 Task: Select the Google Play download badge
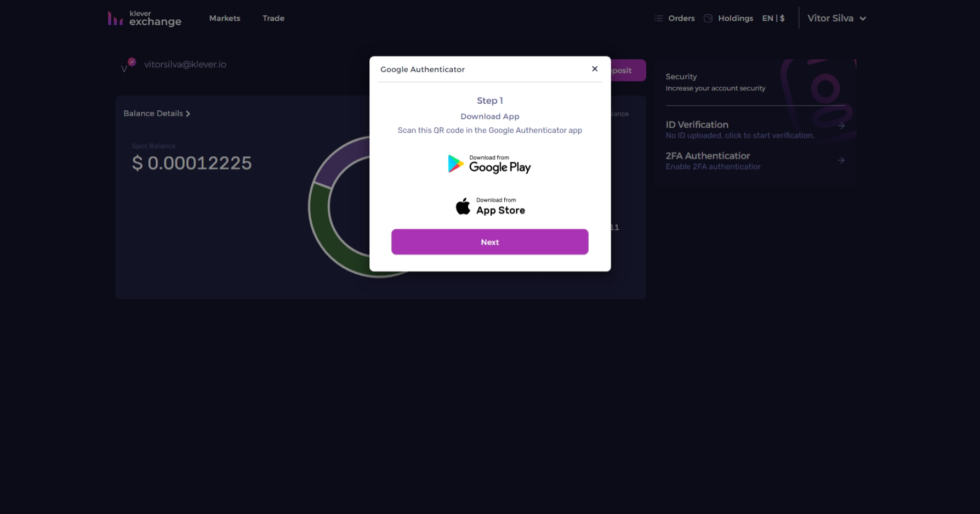(x=489, y=163)
